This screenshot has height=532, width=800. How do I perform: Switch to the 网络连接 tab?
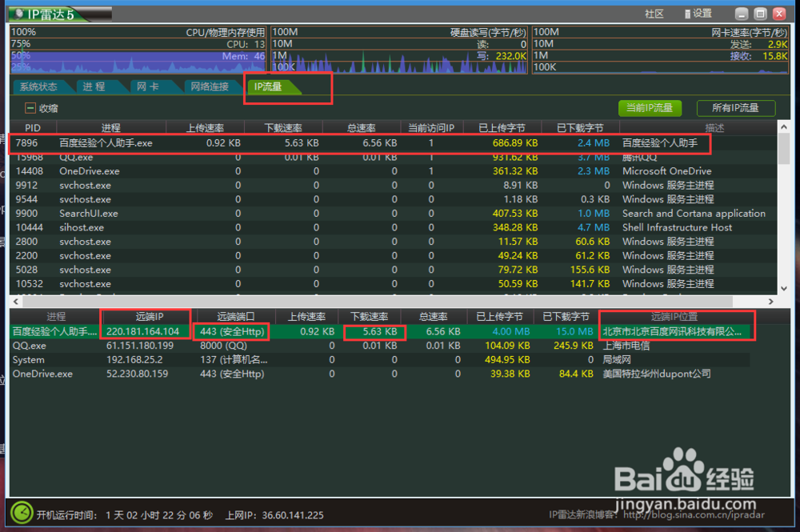209,86
